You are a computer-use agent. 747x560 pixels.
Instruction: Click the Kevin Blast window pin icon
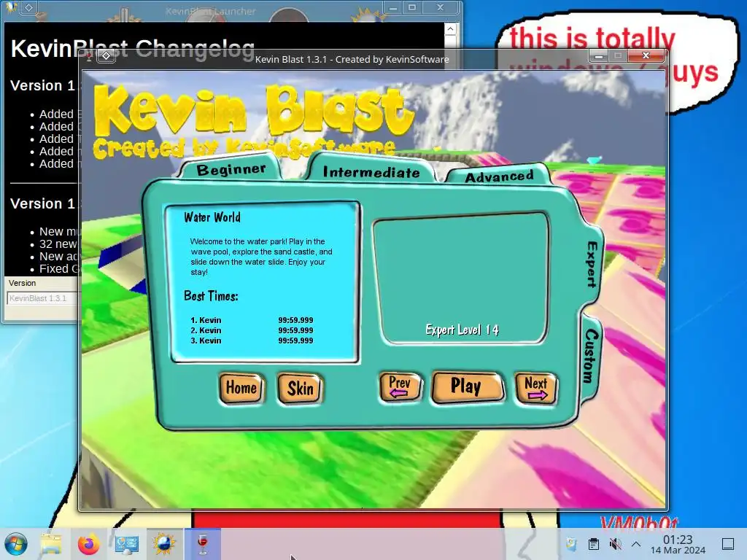tap(106, 55)
